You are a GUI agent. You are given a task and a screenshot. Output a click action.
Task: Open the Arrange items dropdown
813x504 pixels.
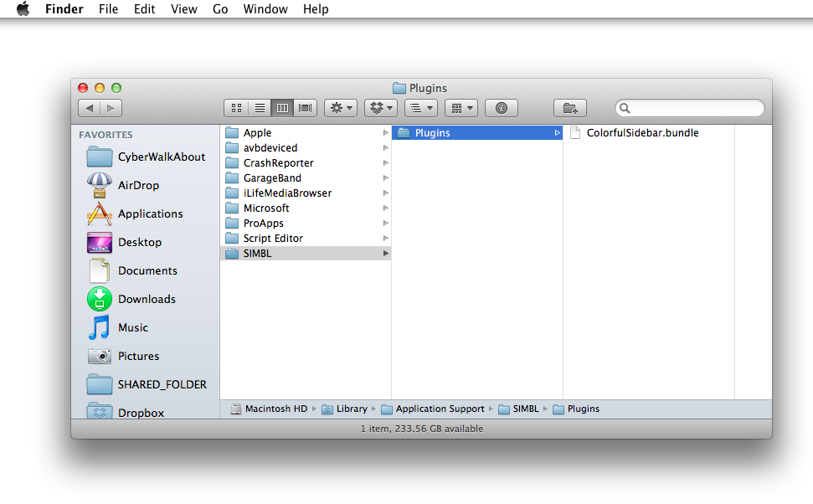[421, 108]
